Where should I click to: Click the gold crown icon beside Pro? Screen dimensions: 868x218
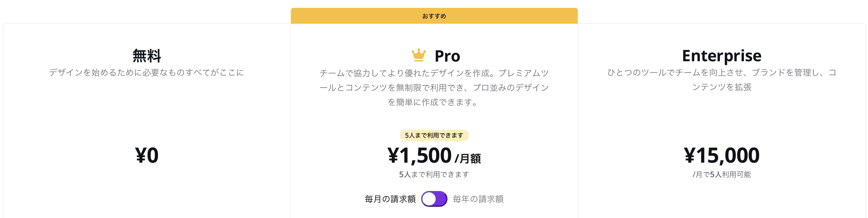point(419,55)
